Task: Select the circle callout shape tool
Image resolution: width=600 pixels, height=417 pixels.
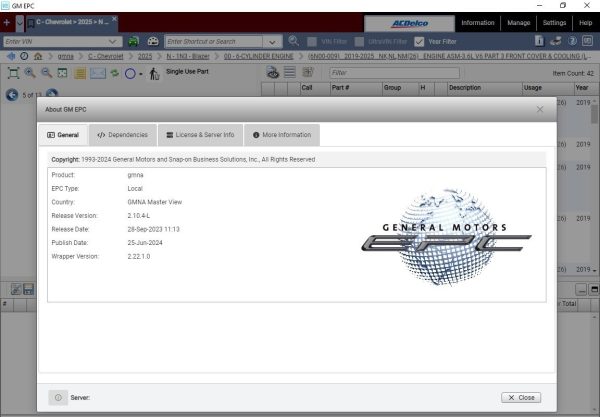Action: (130, 73)
